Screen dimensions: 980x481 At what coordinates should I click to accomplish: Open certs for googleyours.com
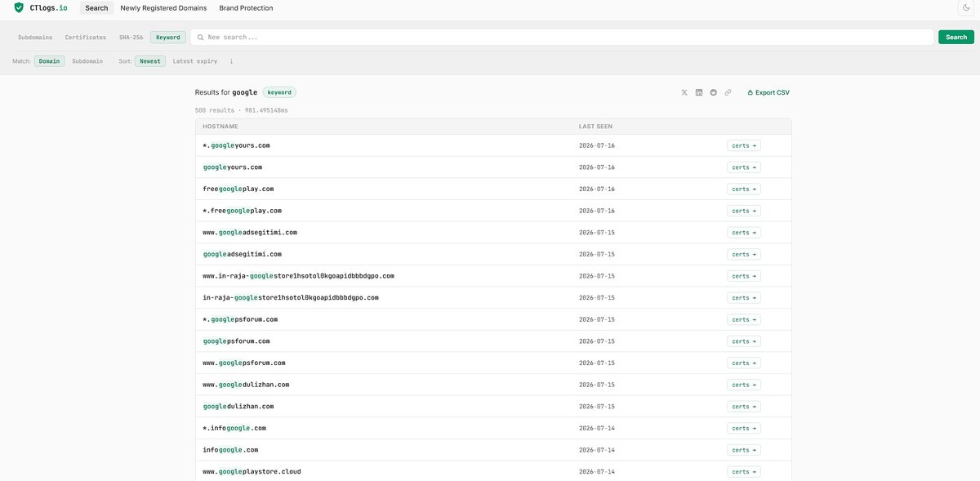[744, 167]
